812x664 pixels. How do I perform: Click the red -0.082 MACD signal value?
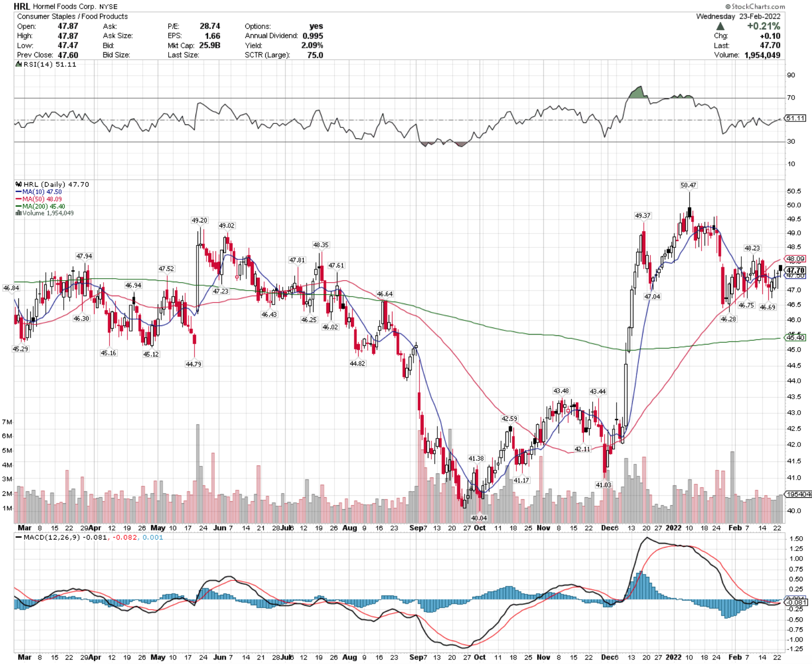125,538
